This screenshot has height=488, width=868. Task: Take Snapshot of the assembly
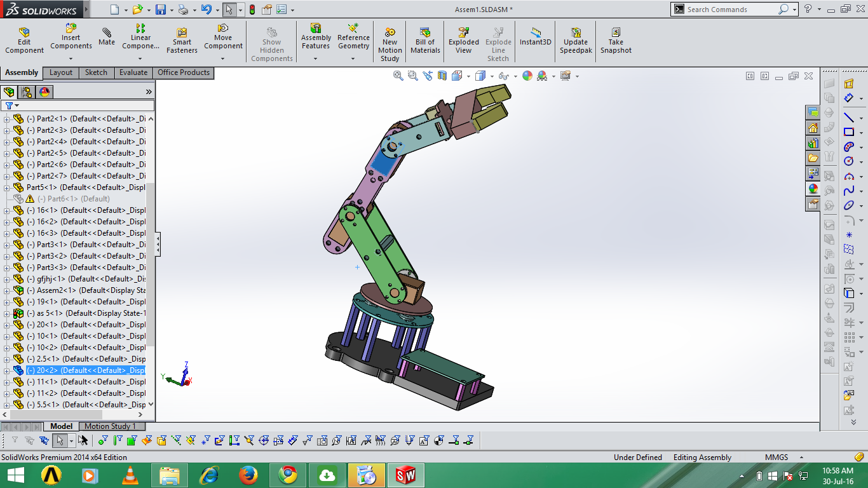[x=616, y=41]
